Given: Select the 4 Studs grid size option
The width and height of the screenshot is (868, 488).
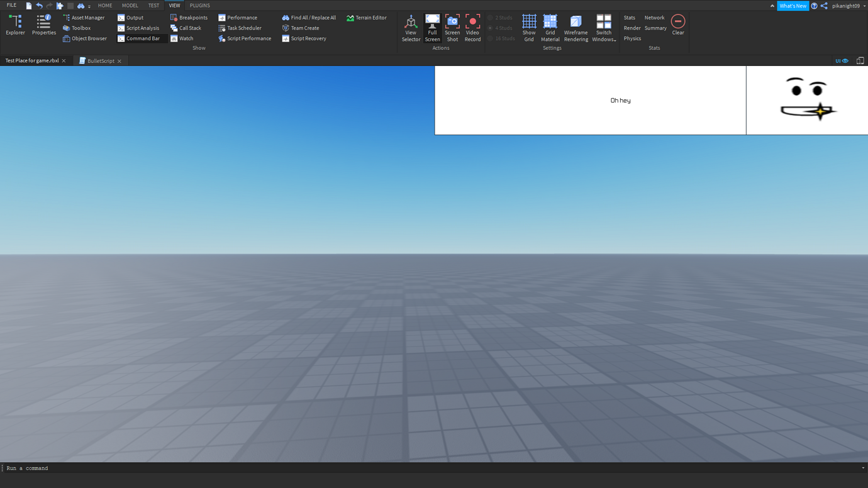Looking at the screenshot, I should click(501, 28).
